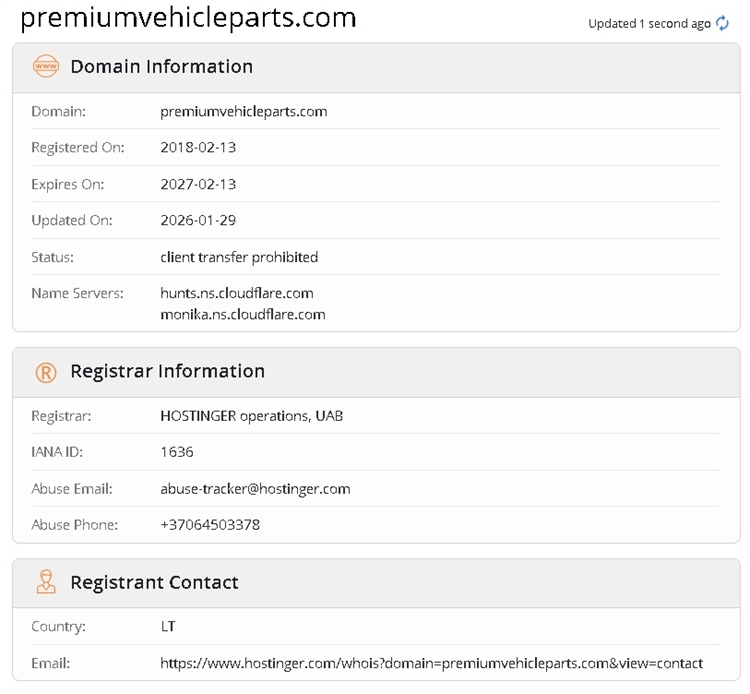Click the blue refresh arrows icon
The height and width of the screenshot is (694, 750).
tap(722, 23)
